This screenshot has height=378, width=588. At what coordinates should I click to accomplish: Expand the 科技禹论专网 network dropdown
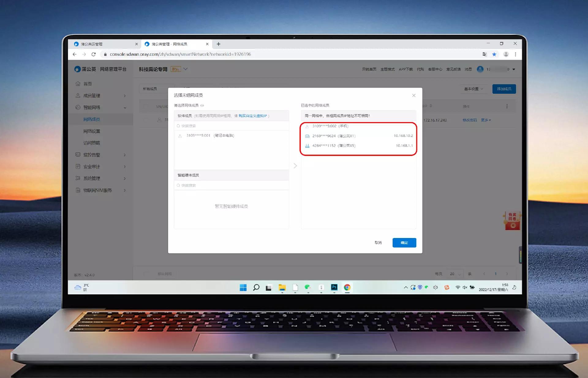(186, 69)
